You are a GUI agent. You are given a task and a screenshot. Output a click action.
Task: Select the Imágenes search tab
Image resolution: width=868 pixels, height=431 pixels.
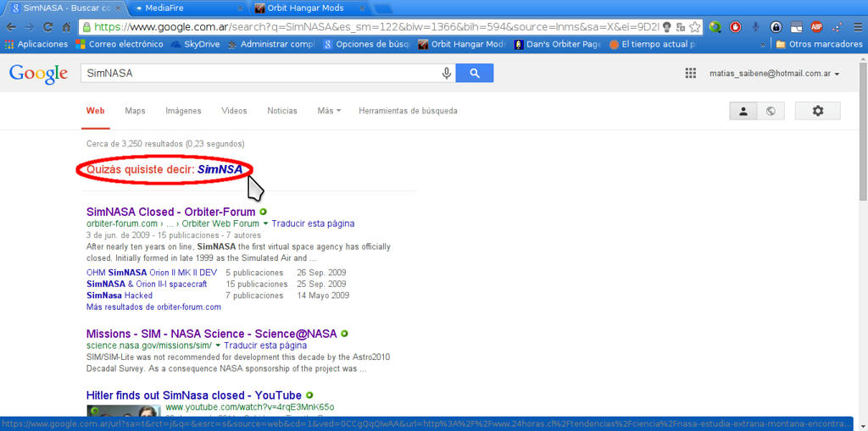click(183, 111)
